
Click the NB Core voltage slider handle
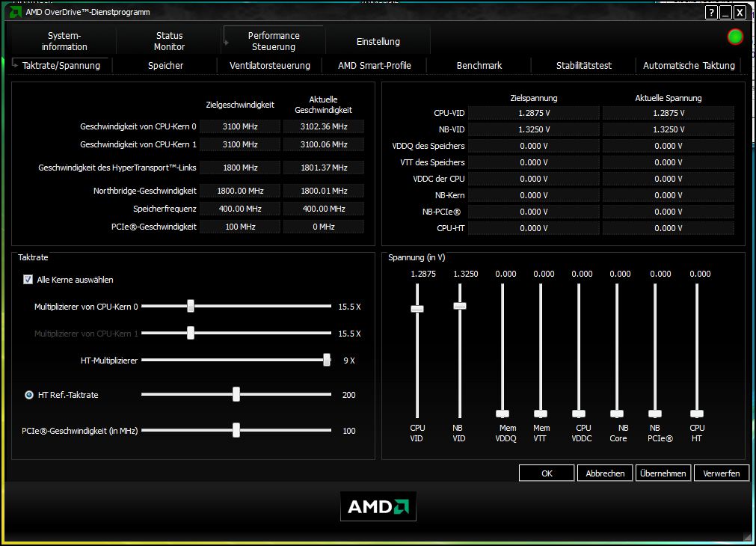pos(617,414)
